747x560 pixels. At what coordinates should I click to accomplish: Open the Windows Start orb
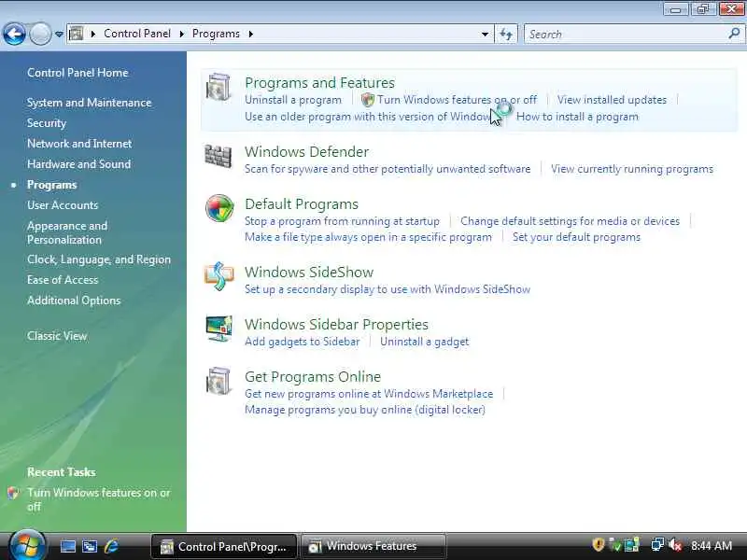click(28, 545)
